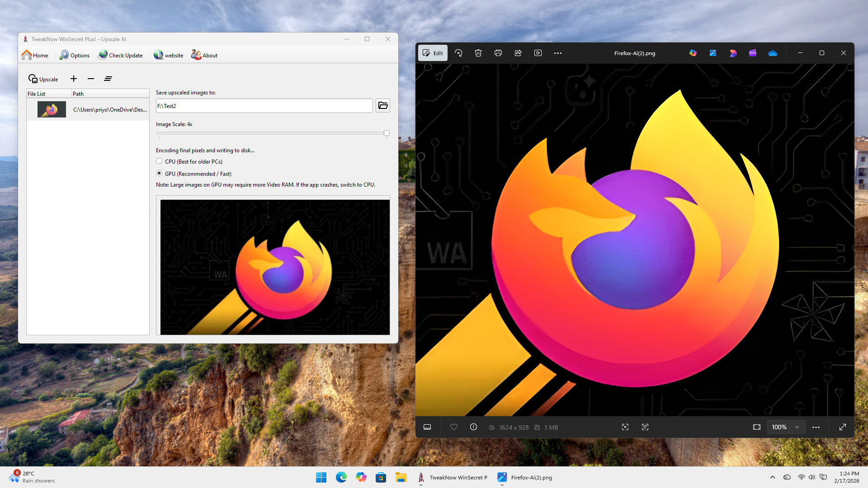This screenshot has height=488, width=868.
Task: Select GPU (Recommended / Fast) option
Action: (x=159, y=173)
